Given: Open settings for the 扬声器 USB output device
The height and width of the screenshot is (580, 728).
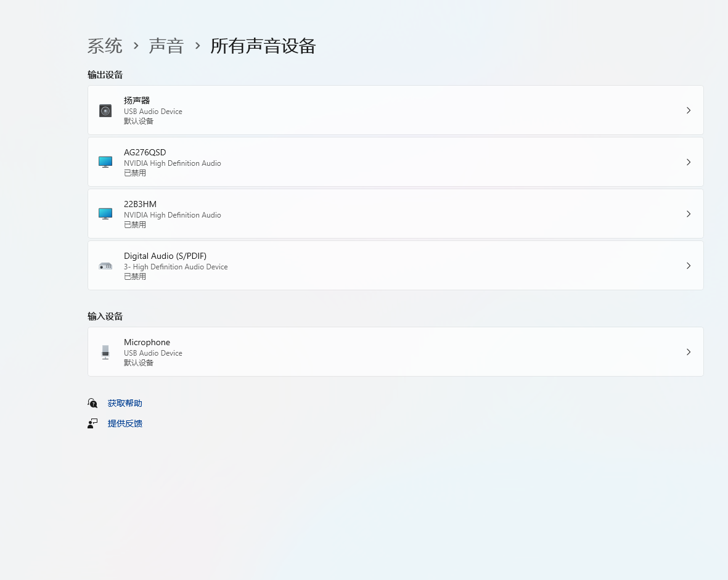Looking at the screenshot, I should click(395, 110).
